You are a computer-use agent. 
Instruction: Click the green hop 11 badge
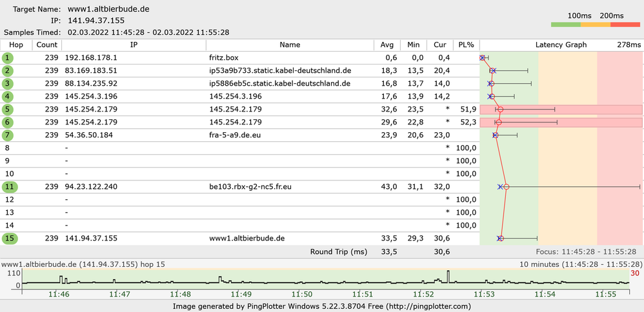[x=10, y=187]
